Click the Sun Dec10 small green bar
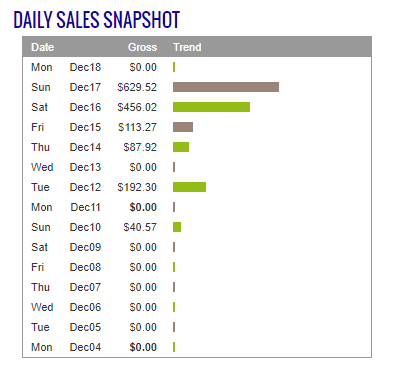 [177, 227]
